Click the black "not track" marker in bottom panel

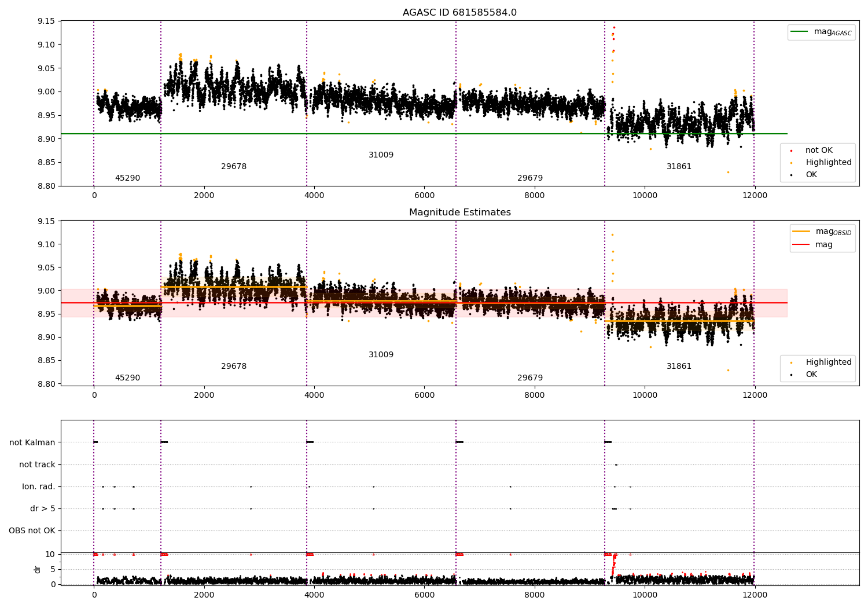click(616, 465)
